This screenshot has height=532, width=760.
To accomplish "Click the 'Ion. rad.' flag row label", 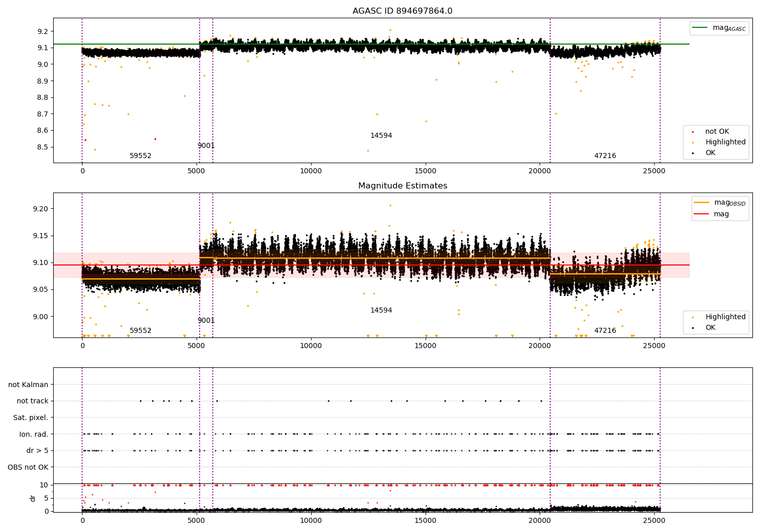I will coord(34,435).
